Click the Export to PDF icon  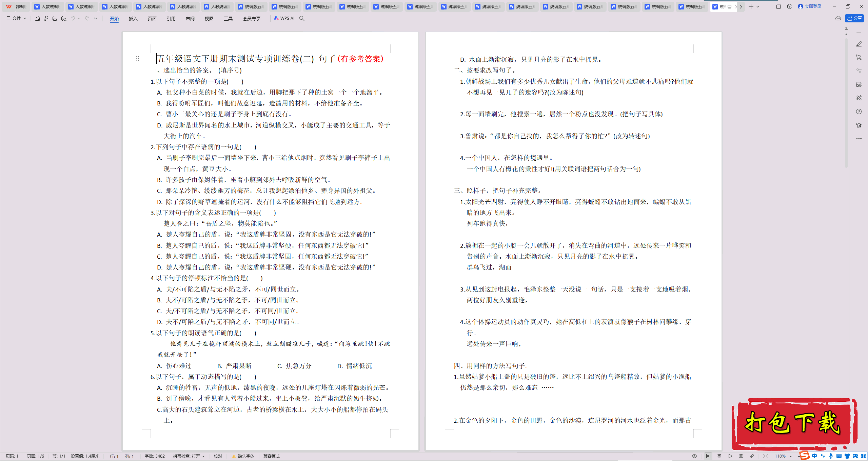point(46,18)
